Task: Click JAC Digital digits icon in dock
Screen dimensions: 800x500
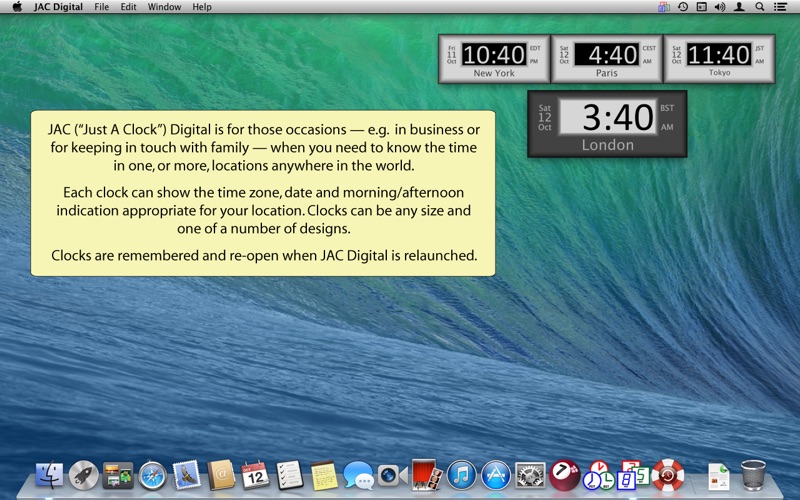Action: coord(633,476)
